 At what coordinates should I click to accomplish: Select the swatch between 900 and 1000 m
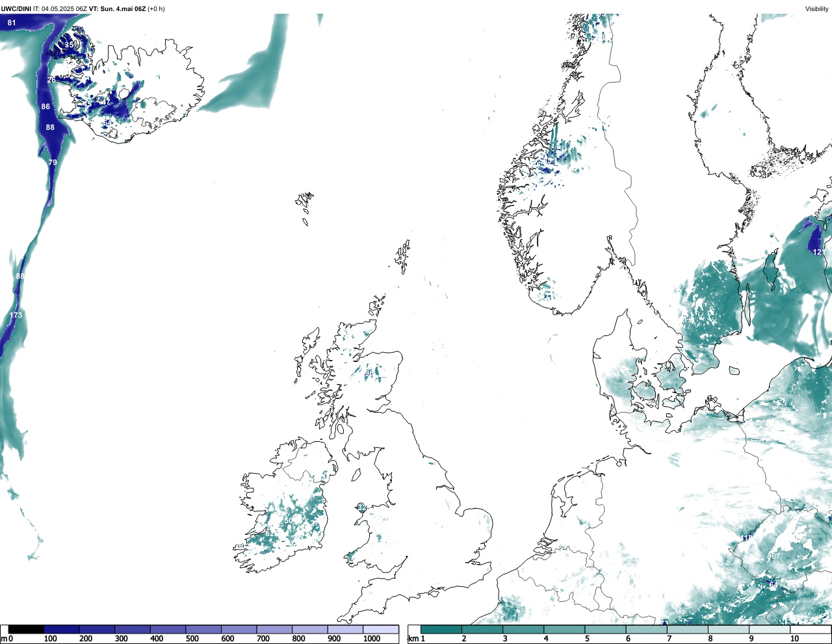click(345, 629)
